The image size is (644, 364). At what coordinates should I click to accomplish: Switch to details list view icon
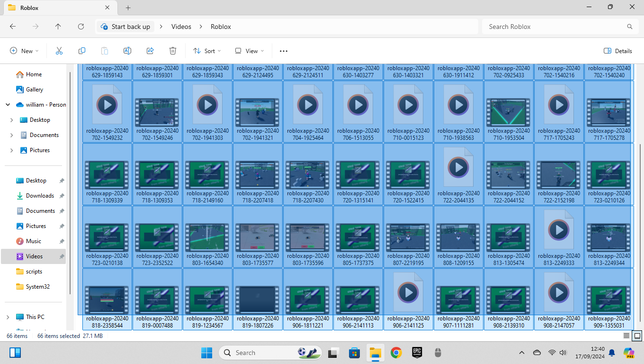click(x=626, y=336)
